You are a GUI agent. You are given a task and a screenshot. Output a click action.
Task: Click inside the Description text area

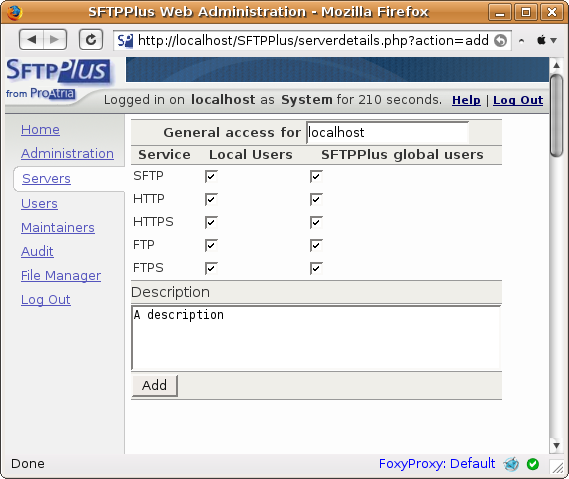316,338
